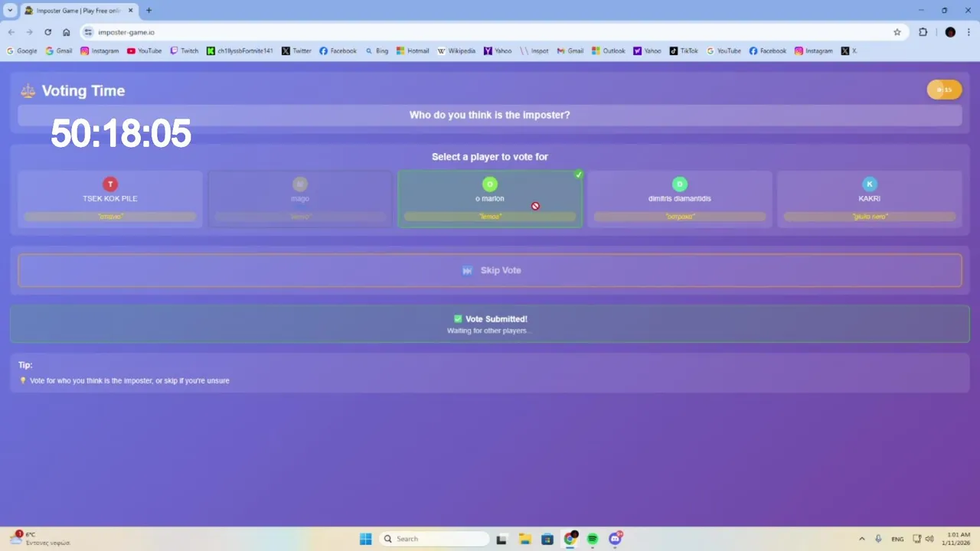Choose the KAKRI player card

[x=870, y=199]
